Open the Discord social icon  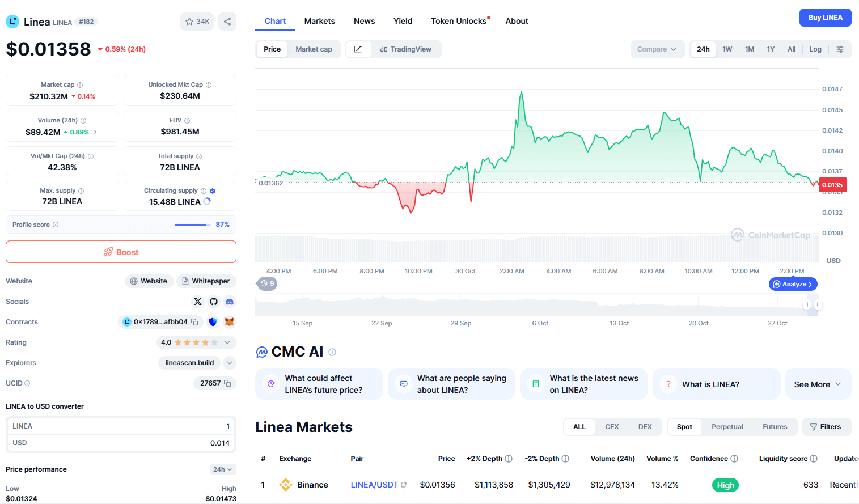click(x=230, y=302)
